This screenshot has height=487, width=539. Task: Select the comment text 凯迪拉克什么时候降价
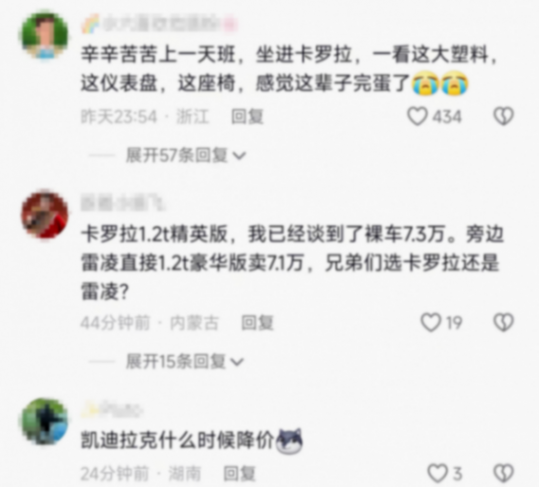[x=177, y=440]
